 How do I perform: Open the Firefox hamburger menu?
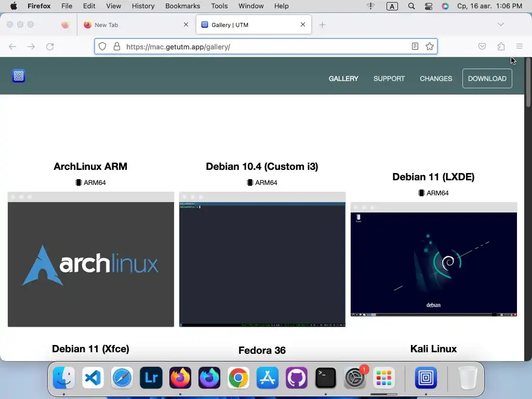click(520, 46)
